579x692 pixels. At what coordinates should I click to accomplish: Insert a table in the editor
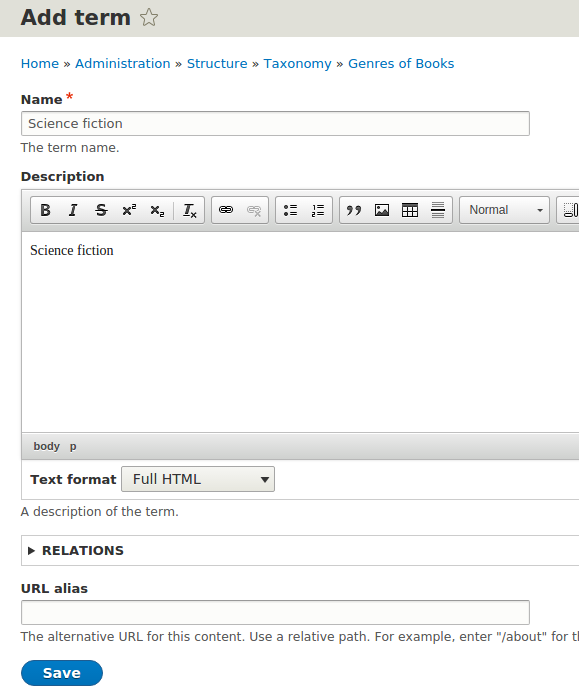click(x=410, y=210)
